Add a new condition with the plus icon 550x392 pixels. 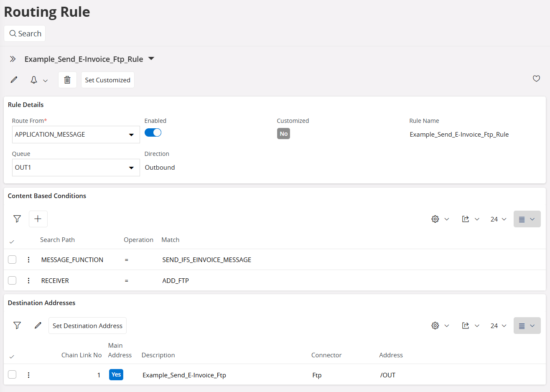pos(38,219)
